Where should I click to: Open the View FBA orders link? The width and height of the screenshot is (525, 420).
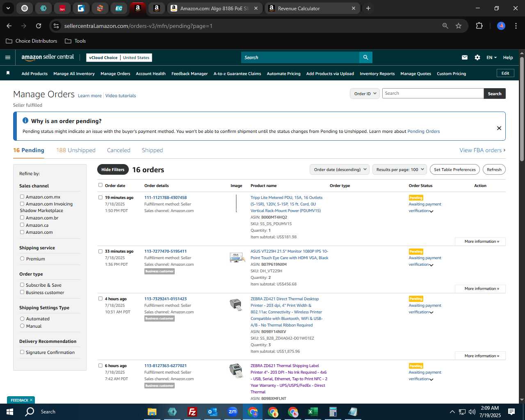click(x=482, y=150)
